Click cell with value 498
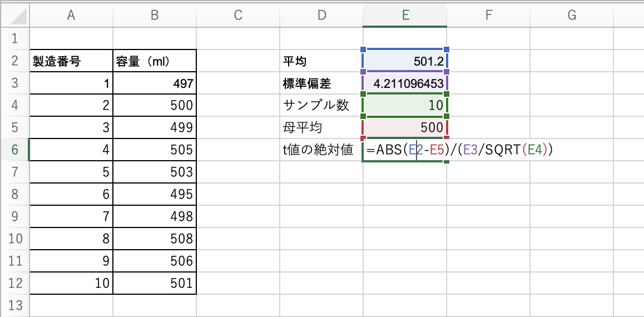The height and width of the screenshot is (317, 644). (x=155, y=216)
